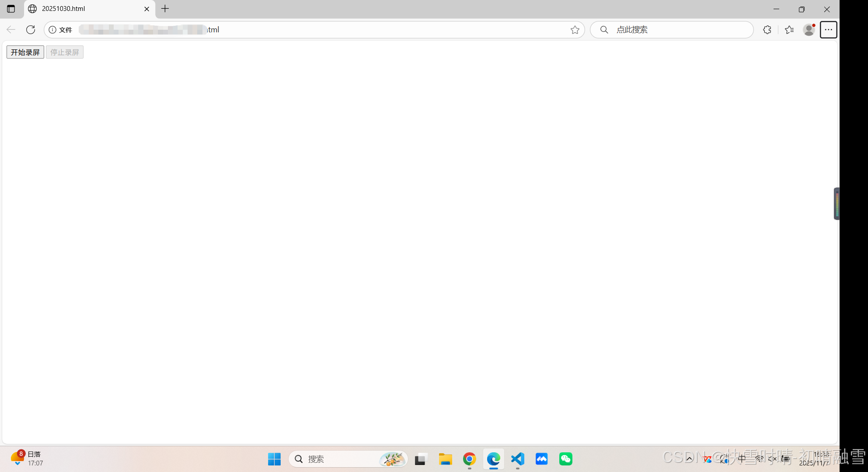Click the 开始录屏 button

point(25,52)
